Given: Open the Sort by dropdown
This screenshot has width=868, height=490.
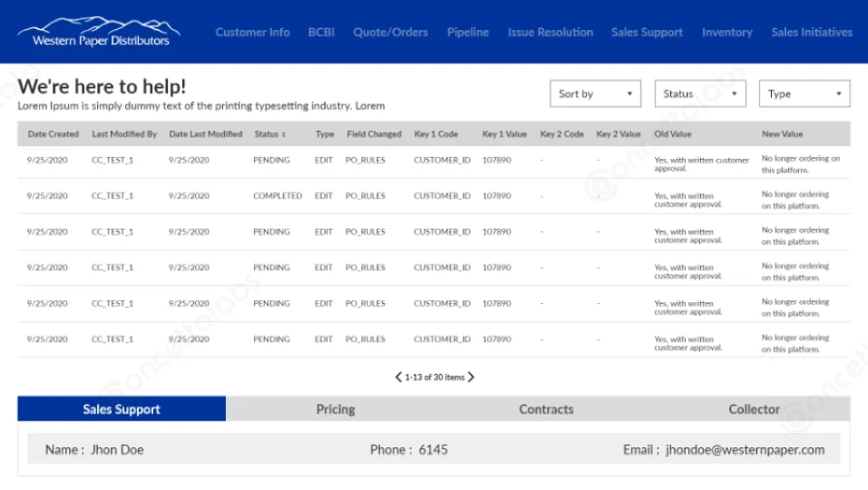Looking at the screenshot, I should click(x=595, y=93).
